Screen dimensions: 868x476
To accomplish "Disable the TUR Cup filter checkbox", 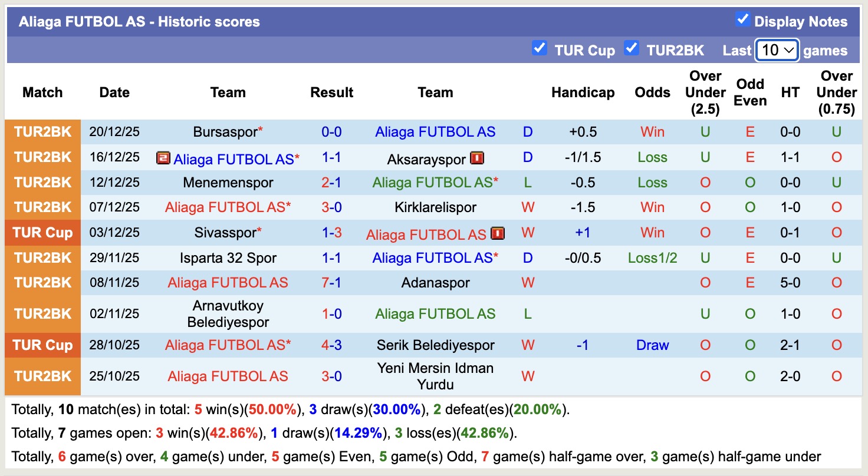I will click(x=540, y=48).
